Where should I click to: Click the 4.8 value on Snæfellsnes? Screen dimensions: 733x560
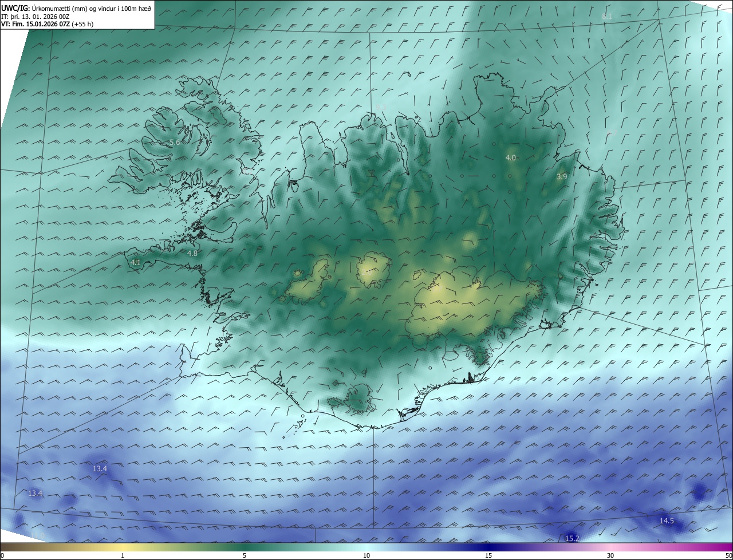pos(192,253)
